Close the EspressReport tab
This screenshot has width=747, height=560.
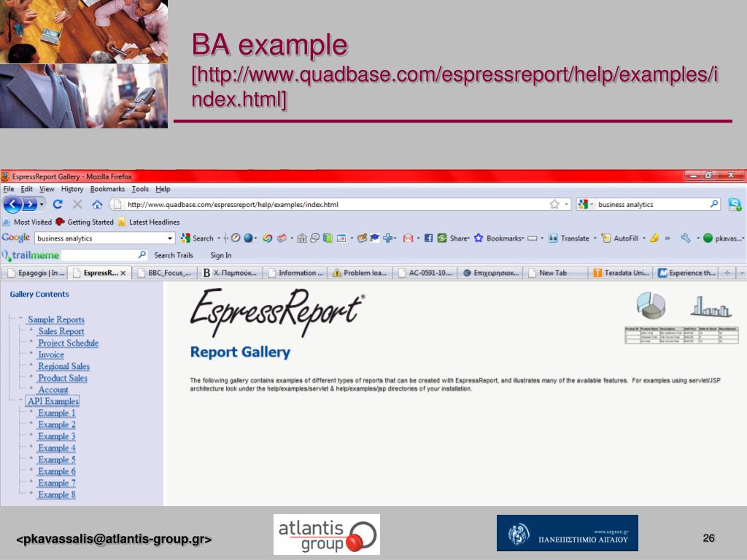point(123,273)
